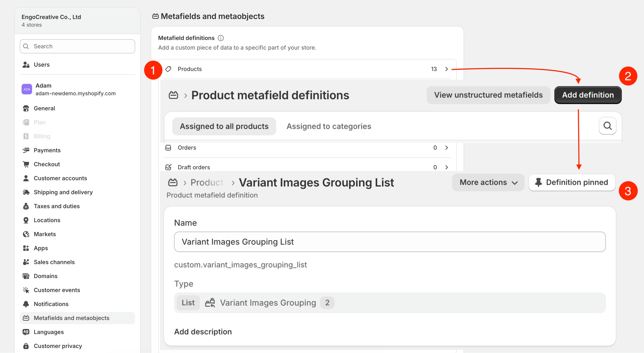The image size is (644, 353).
Task: Expand the Orders row chevron
Action: [447, 148]
